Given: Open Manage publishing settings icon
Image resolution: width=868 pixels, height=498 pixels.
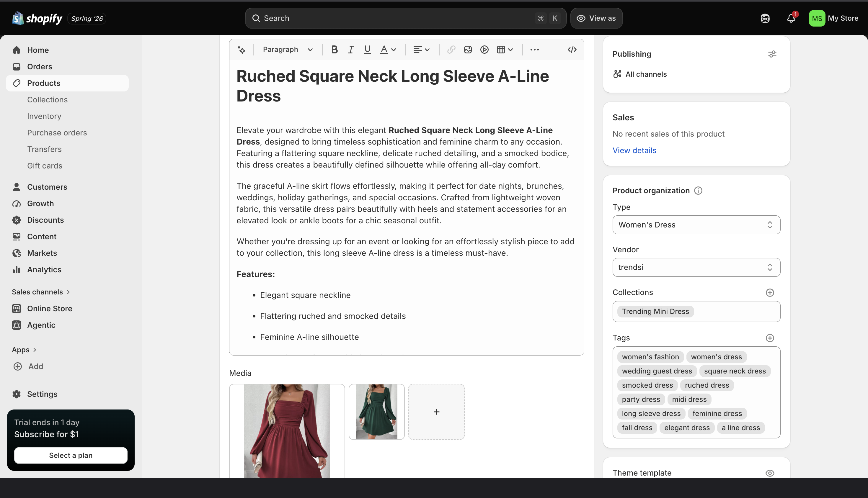Looking at the screenshot, I should tap(772, 54).
